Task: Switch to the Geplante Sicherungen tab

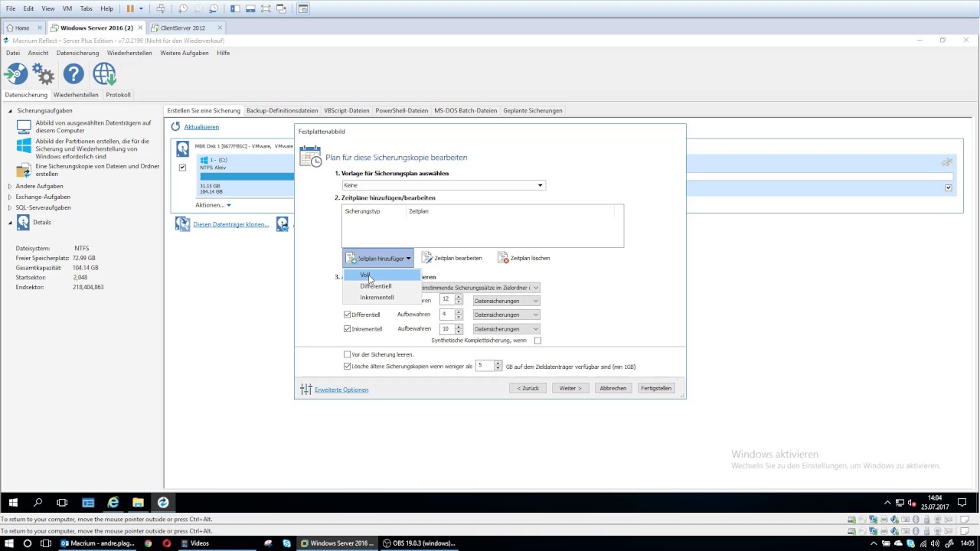Action: click(533, 110)
